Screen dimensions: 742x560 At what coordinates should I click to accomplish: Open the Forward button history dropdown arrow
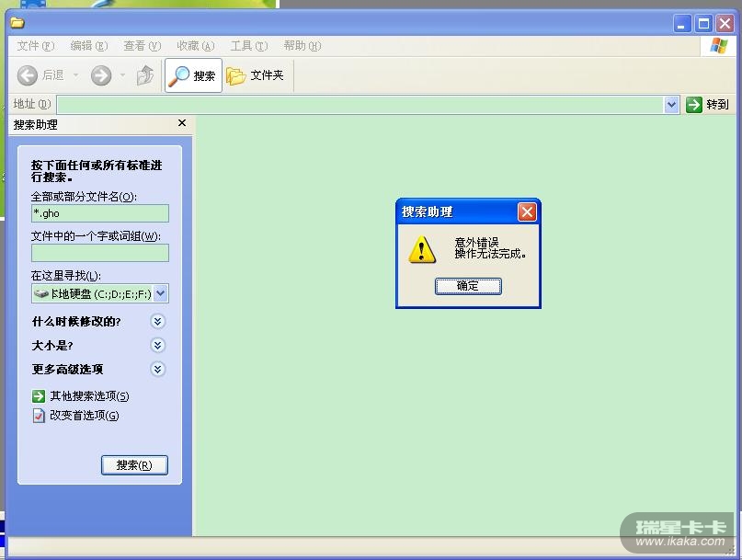122,75
